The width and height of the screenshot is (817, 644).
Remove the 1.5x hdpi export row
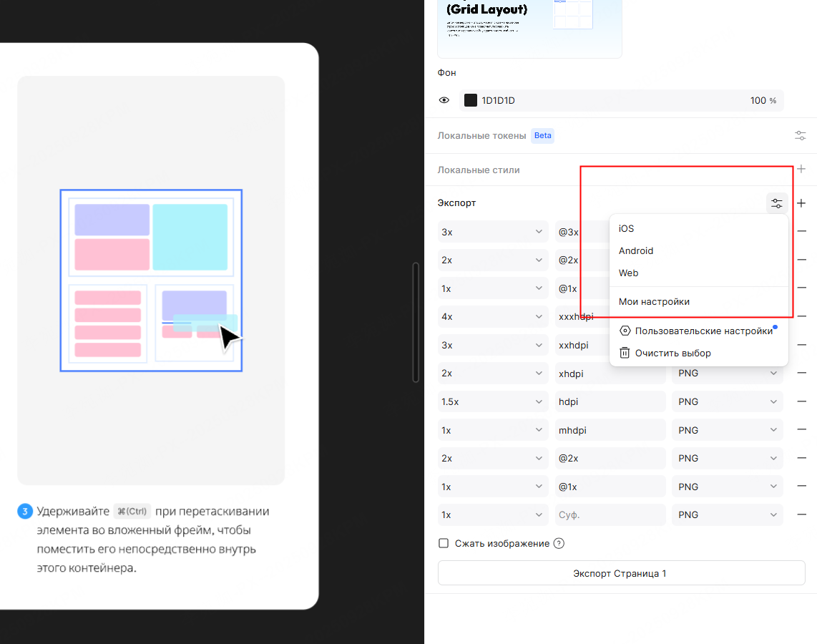point(801,401)
